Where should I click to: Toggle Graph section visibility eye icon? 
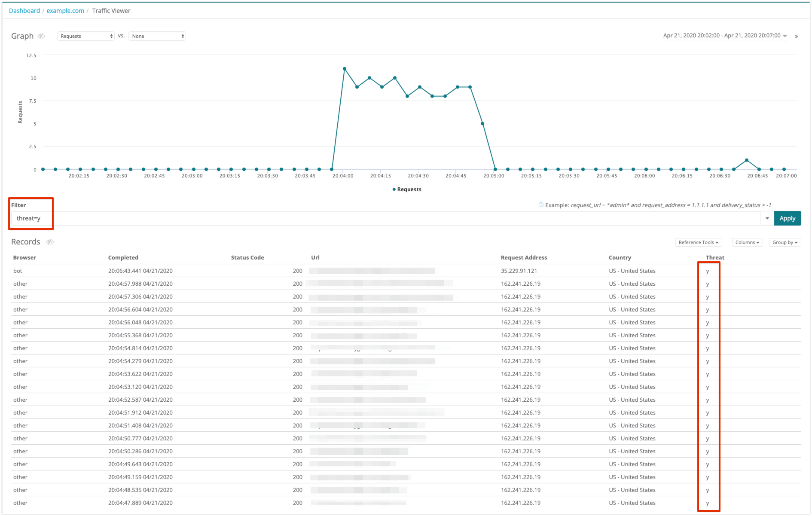[42, 36]
